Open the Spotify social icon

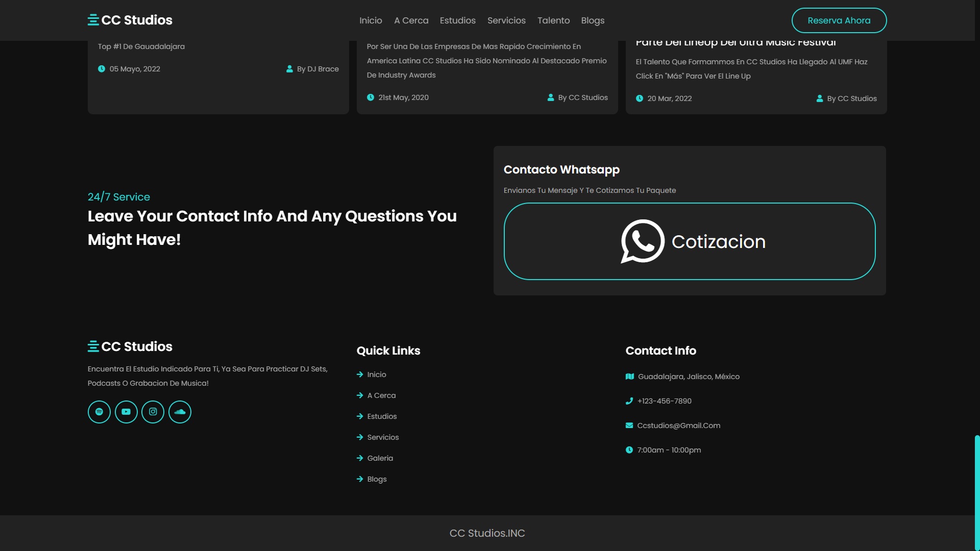[99, 412]
